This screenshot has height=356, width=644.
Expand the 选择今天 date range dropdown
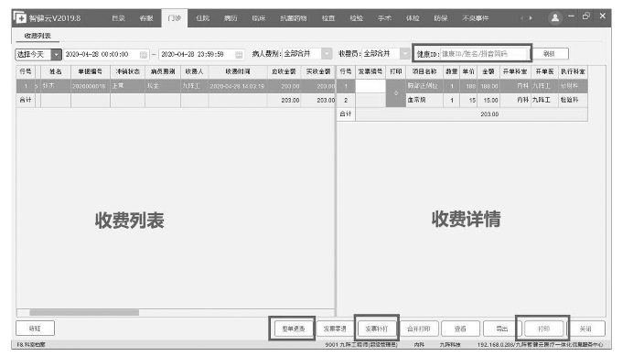click(57, 54)
